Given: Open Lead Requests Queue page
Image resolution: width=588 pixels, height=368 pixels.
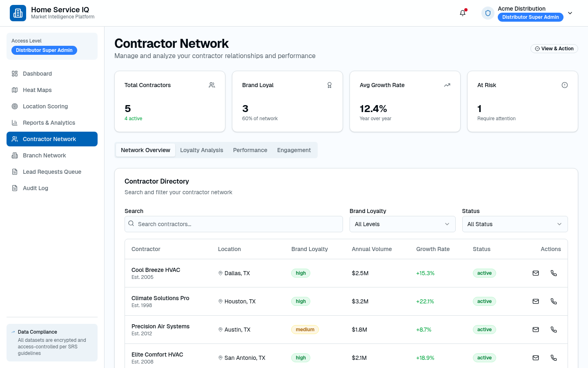Looking at the screenshot, I should coord(52,172).
